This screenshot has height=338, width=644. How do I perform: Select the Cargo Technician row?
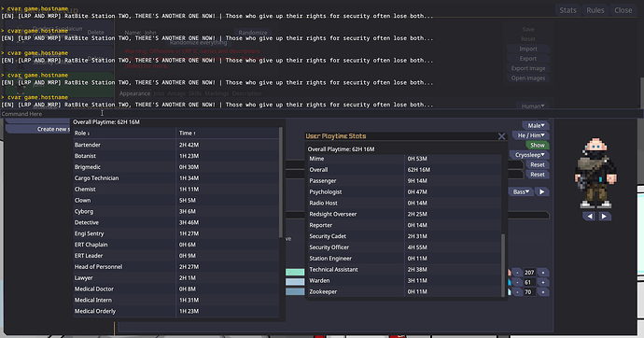(175, 177)
